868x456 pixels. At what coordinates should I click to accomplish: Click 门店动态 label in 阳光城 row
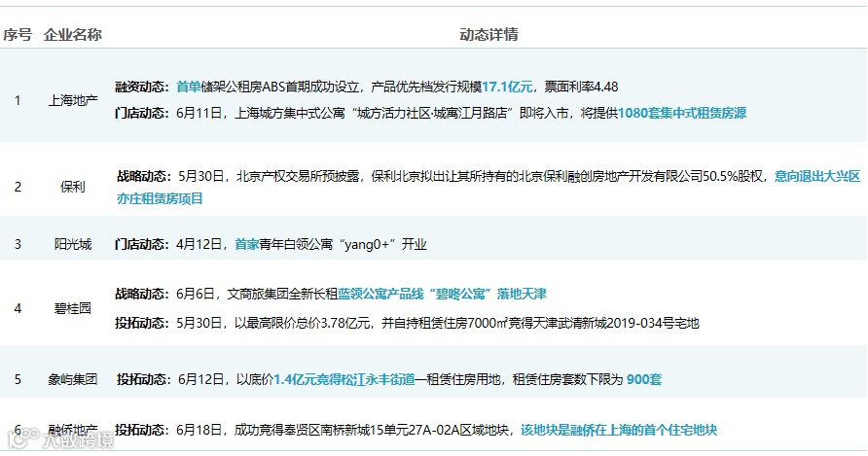[x=142, y=244]
